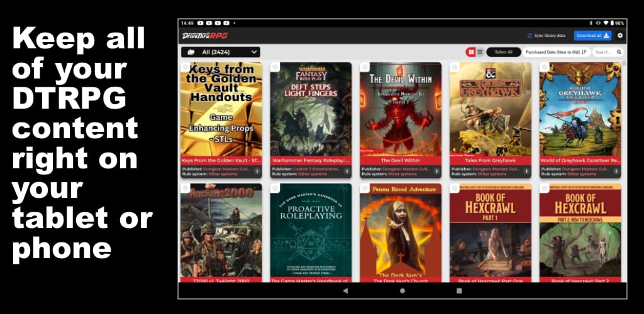
Task: Click Sync library data text
Action: tap(550, 36)
